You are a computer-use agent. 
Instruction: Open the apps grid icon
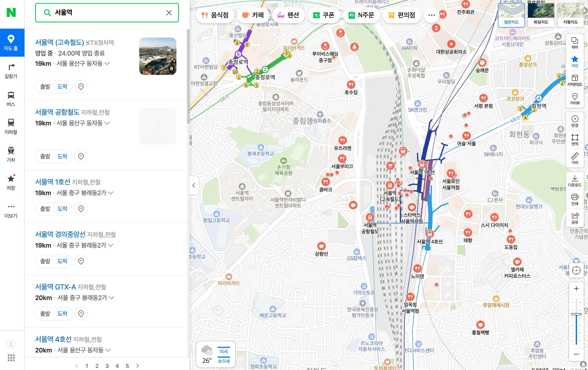pos(11,358)
